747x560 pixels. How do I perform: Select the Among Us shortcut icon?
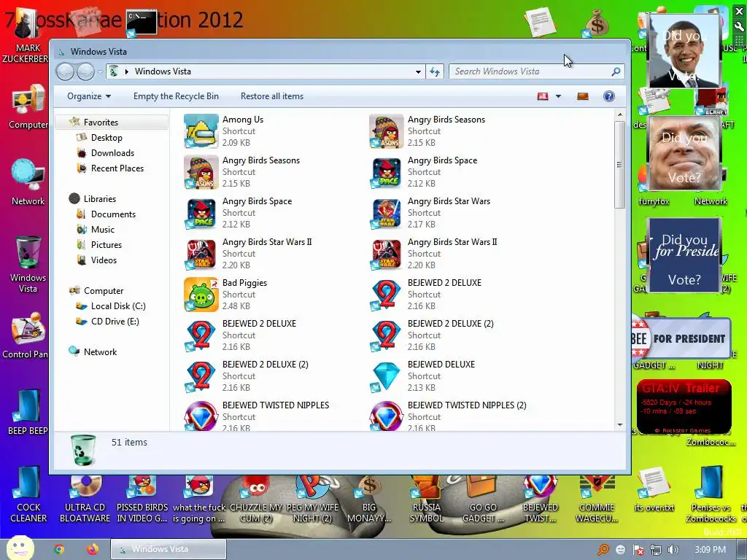(x=201, y=131)
